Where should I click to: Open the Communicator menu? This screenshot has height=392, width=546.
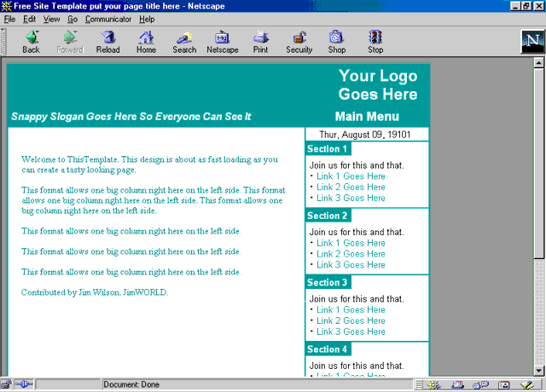[x=107, y=19]
